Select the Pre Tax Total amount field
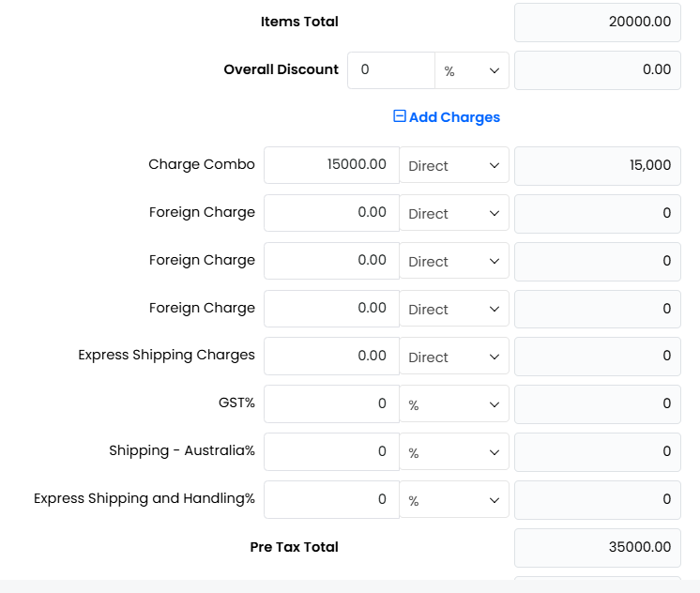Image resolution: width=700 pixels, height=593 pixels. [597, 548]
